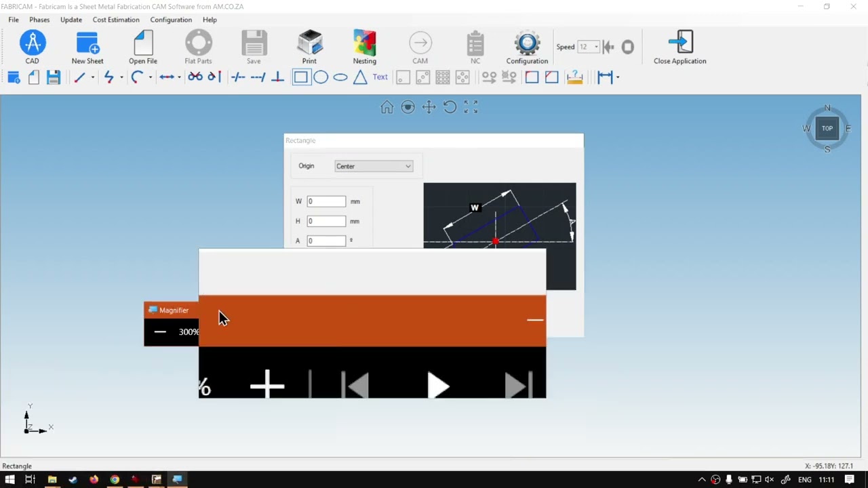Open Chrome from the taskbar
This screenshot has width=868, height=488.
coord(115,479)
